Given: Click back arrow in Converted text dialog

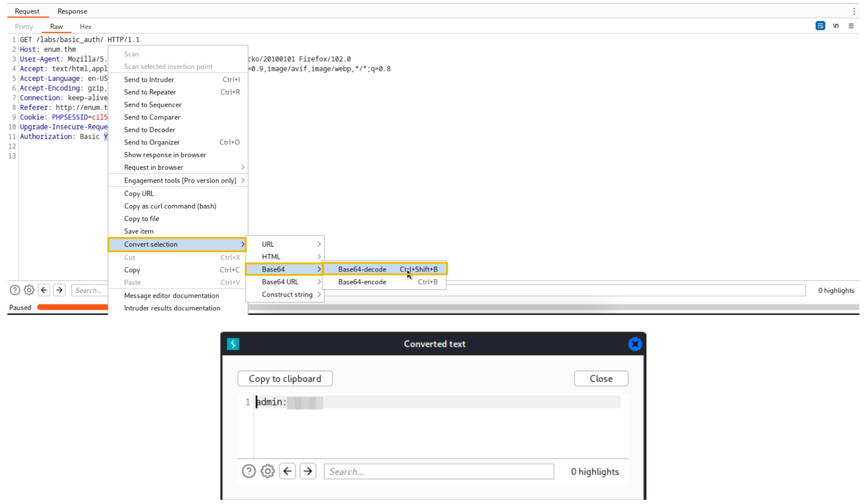Looking at the screenshot, I should 288,471.
